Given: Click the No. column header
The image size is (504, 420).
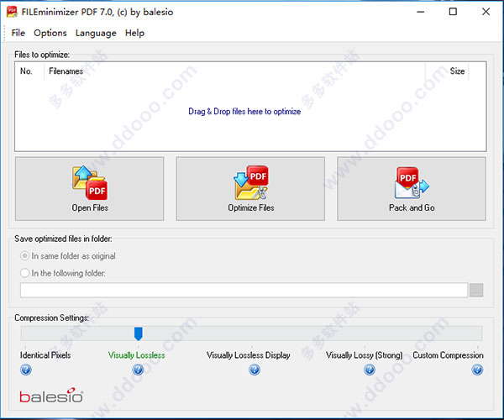Looking at the screenshot, I should pos(29,71).
